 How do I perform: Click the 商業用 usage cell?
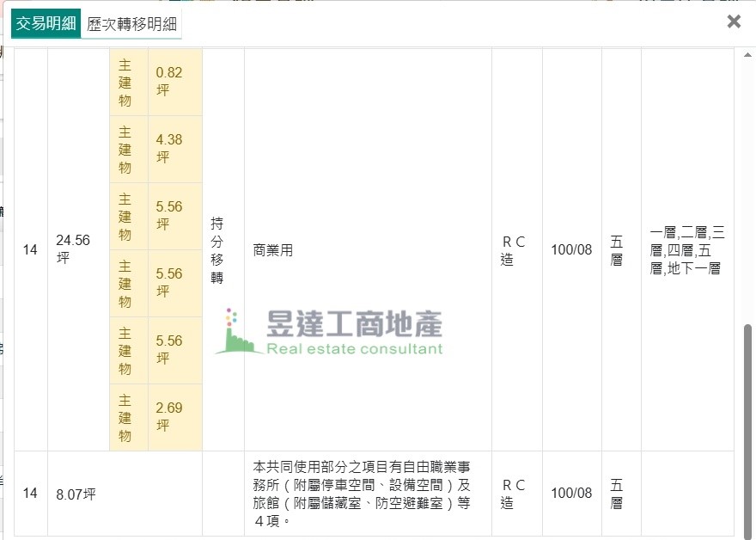pos(273,250)
